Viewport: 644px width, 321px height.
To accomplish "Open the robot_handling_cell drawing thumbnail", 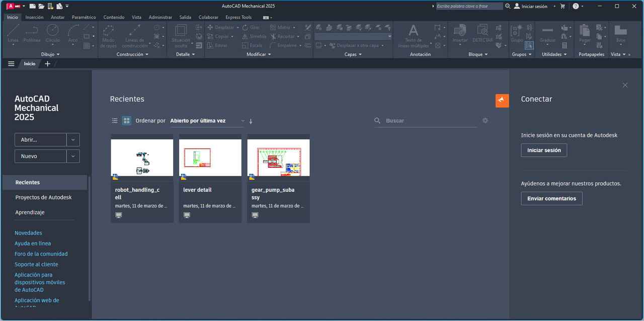I will click(x=142, y=157).
